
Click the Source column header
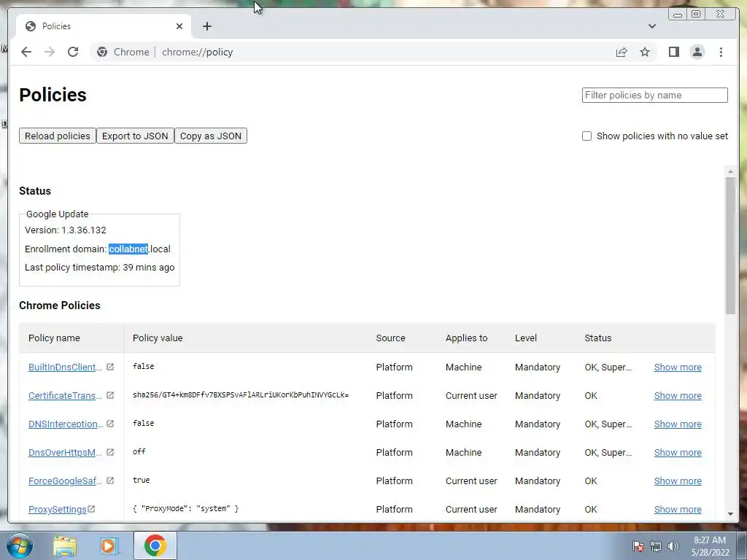[390, 338]
